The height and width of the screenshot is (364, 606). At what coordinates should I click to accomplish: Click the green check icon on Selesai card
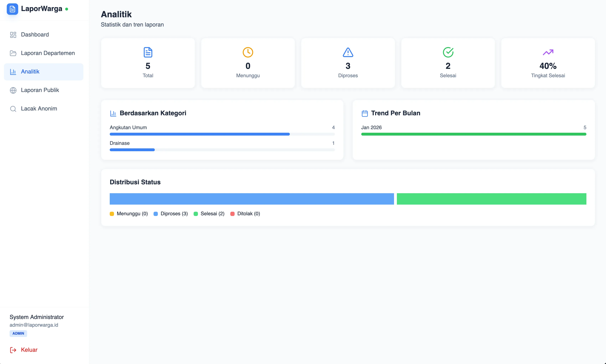pyautogui.click(x=448, y=52)
